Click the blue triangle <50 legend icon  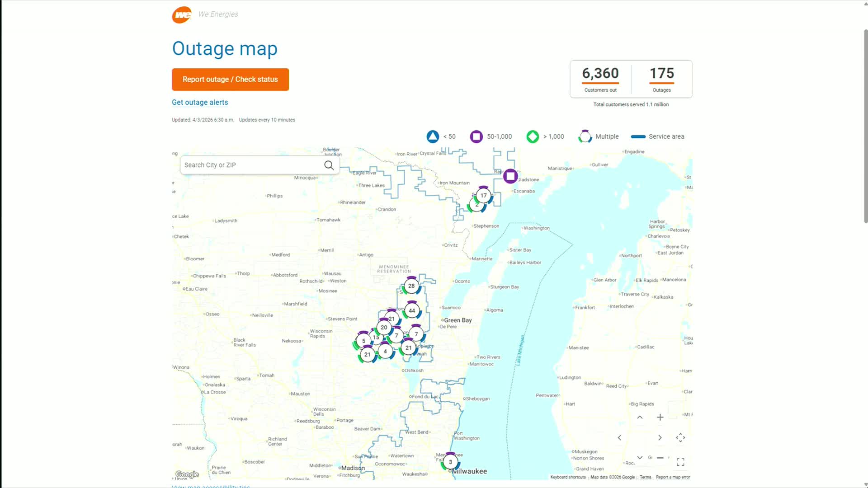point(433,136)
